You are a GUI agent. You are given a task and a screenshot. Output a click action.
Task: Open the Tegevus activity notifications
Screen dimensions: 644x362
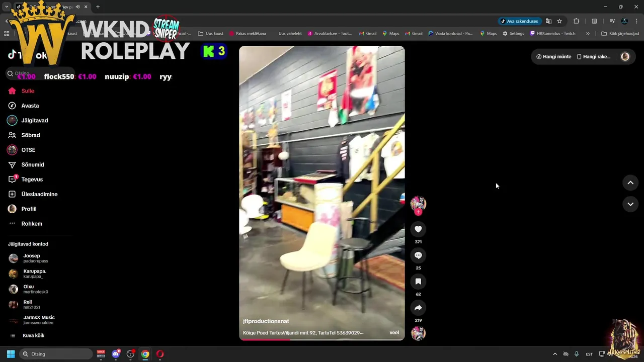click(25, 179)
